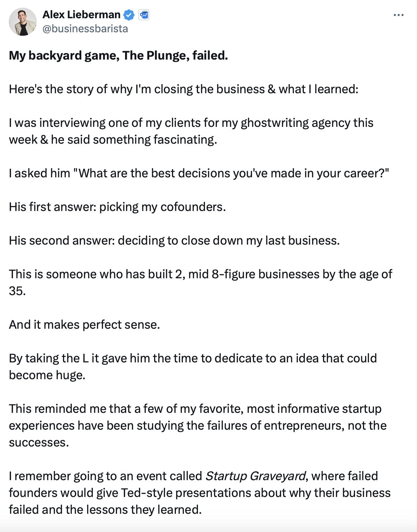
Task: Click the line "His first answer: picking my cofounders"
Action: pos(117,207)
